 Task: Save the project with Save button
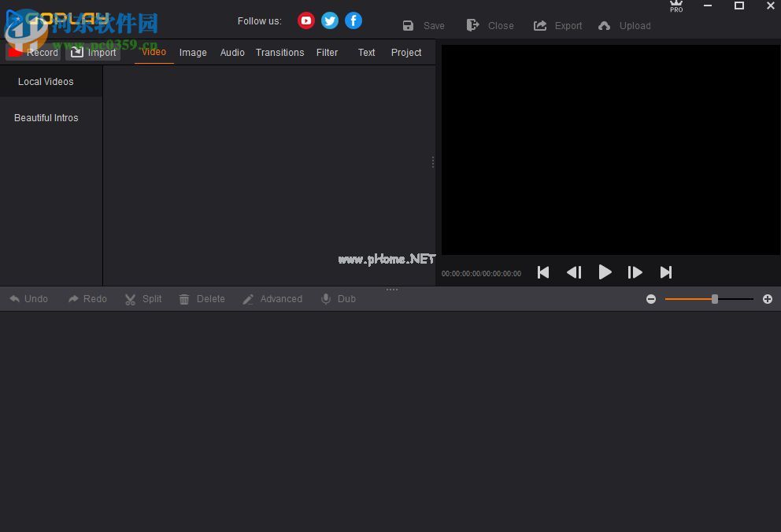coord(424,26)
